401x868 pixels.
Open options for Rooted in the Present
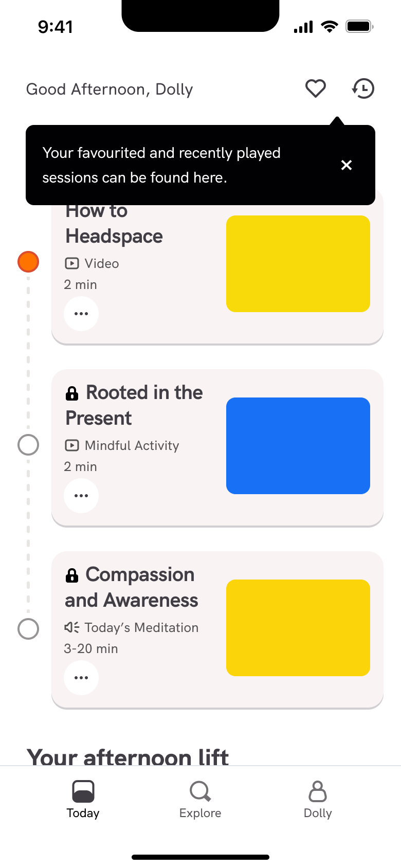(81, 496)
